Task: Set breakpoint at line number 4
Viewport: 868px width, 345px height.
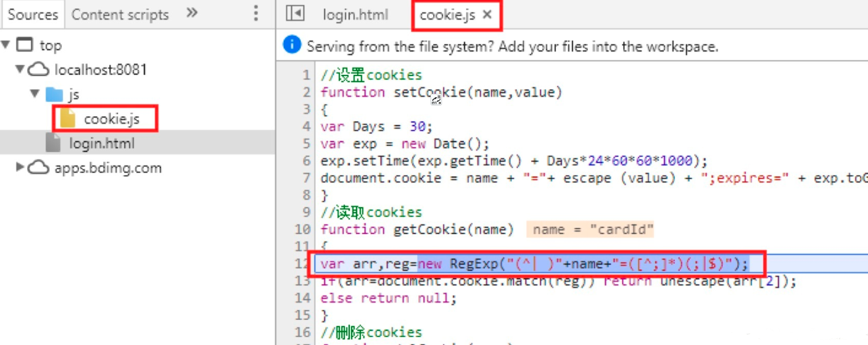Action: pos(306,126)
